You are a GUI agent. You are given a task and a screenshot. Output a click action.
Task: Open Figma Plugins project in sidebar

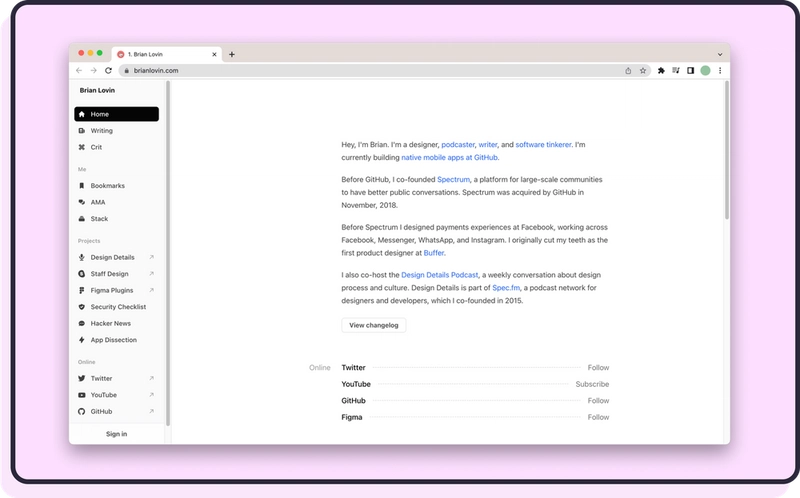coord(116,290)
